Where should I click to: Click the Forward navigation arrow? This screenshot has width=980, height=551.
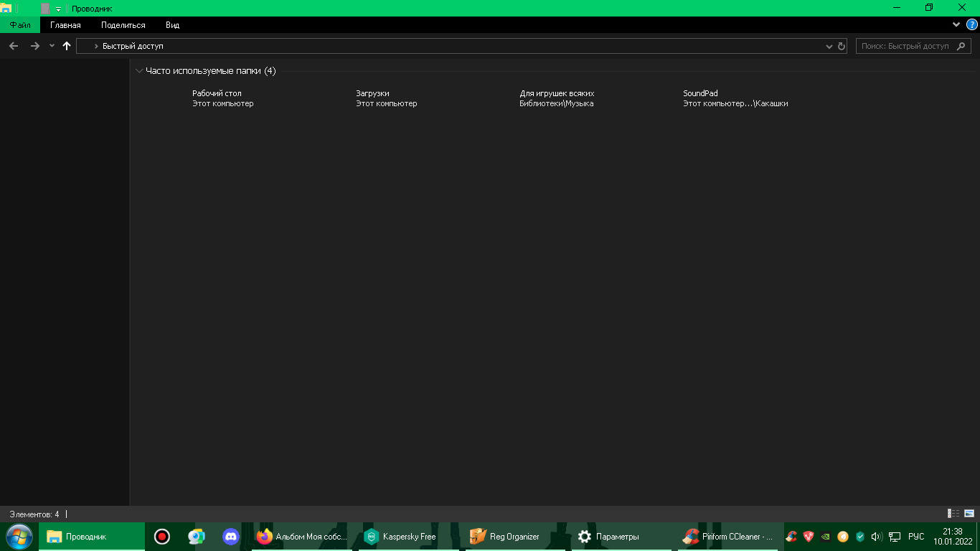click(x=34, y=46)
